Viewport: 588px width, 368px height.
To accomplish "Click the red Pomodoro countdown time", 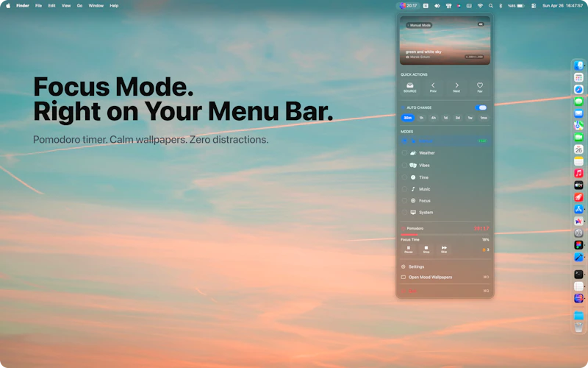I will pos(481,228).
